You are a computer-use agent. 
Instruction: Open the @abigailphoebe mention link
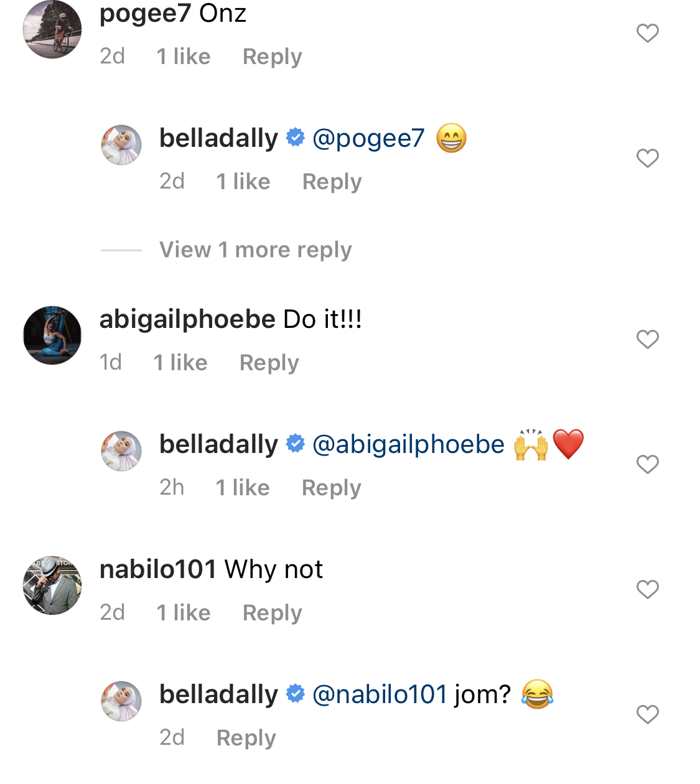408,444
